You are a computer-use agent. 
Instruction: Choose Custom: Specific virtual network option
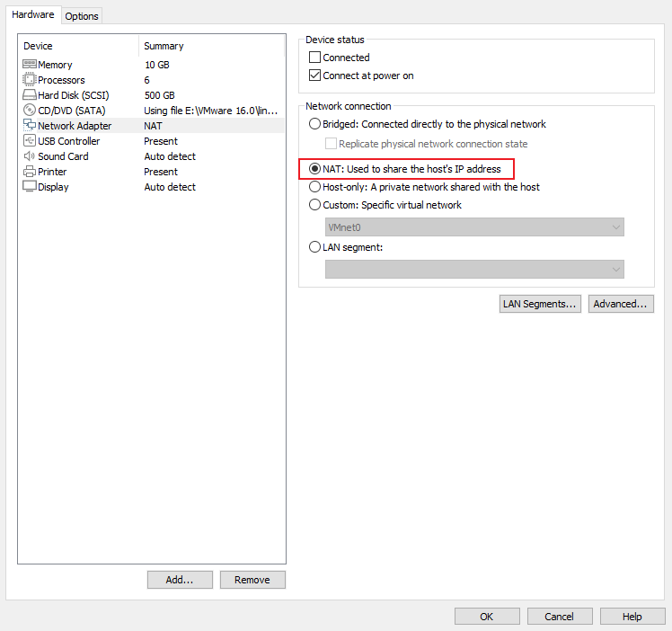click(314, 205)
